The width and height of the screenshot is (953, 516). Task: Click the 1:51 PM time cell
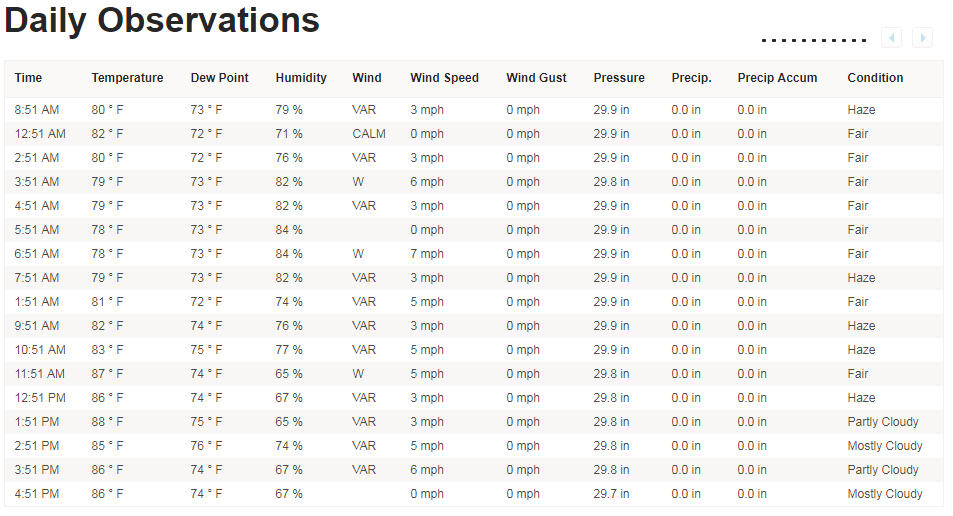click(37, 422)
